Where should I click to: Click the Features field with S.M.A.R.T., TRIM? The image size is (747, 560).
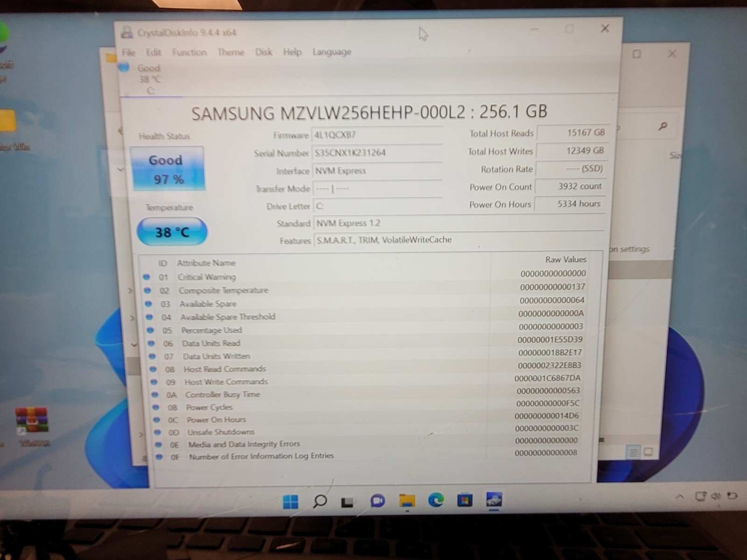(x=459, y=240)
